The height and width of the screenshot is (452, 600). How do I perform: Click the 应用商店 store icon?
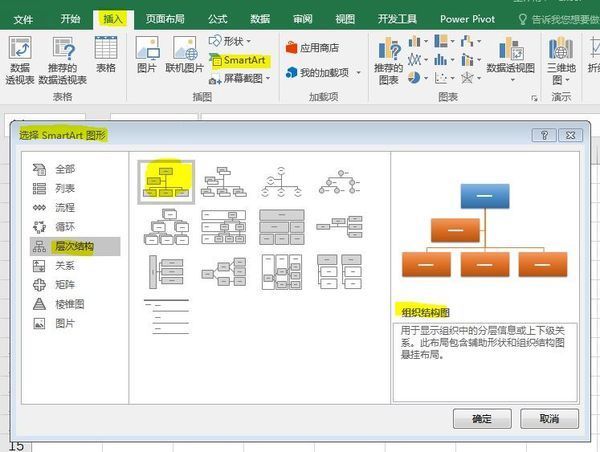[311, 47]
